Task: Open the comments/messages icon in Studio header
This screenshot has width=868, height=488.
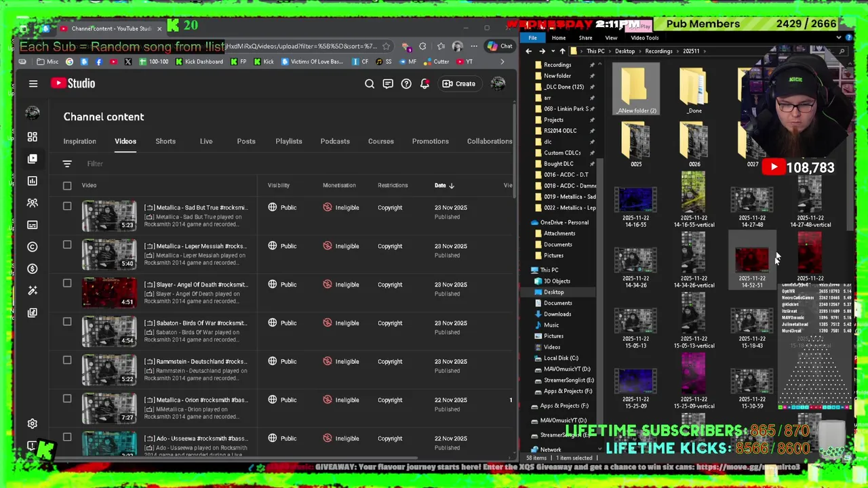Action: pyautogui.click(x=388, y=83)
